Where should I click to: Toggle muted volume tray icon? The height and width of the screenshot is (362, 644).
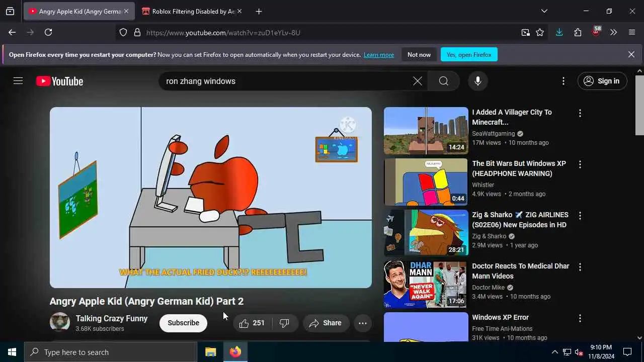point(579,352)
